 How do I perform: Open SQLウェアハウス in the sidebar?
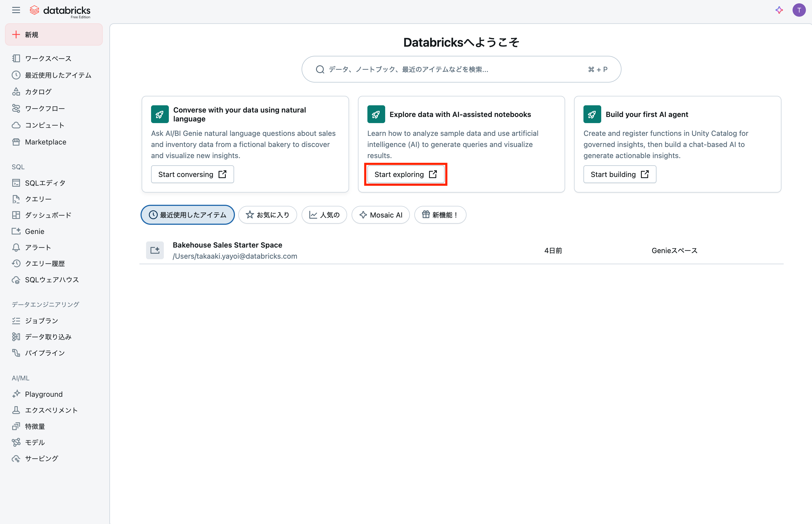coord(52,280)
